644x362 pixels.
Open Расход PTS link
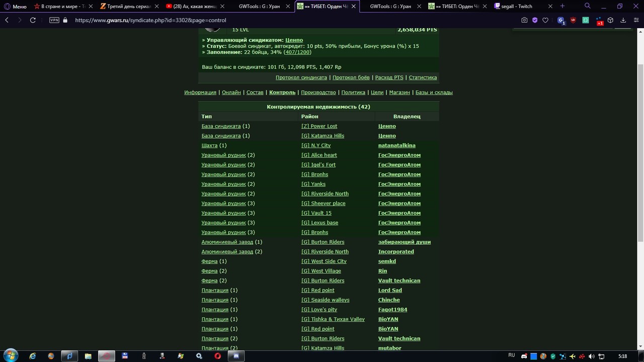[x=389, y=77]
